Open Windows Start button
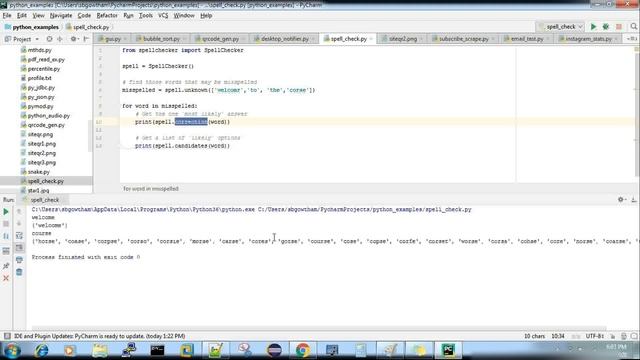Viewport: 640px width, 360px height. pyautogui.click(x=11, y=350)
